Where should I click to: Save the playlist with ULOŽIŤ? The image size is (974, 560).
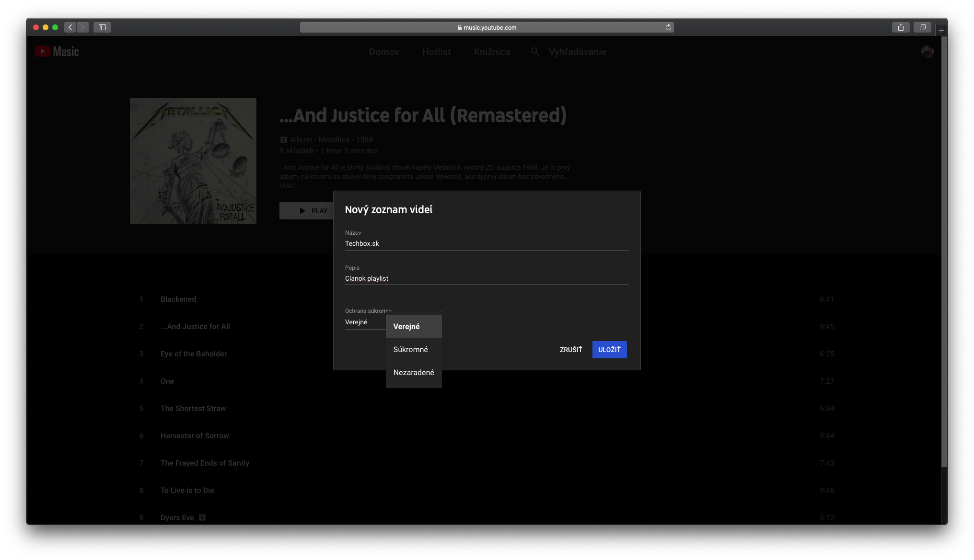pyautogui.click(x=609, y=350)
